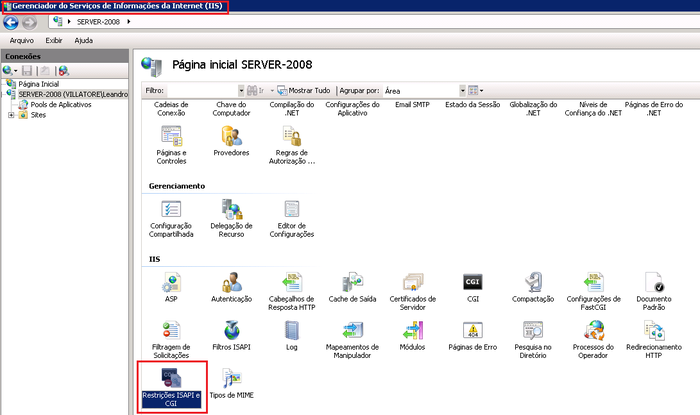This screenshot has height=415, width=700.
Task: Open Estado da Sessão feature
Action: pyautogui.click(x=473, y=105)
